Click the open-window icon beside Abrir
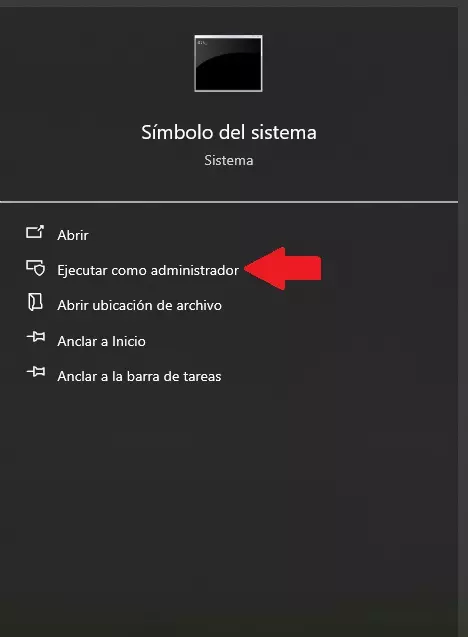The image size is (468, 637). (x=35, y=232)
